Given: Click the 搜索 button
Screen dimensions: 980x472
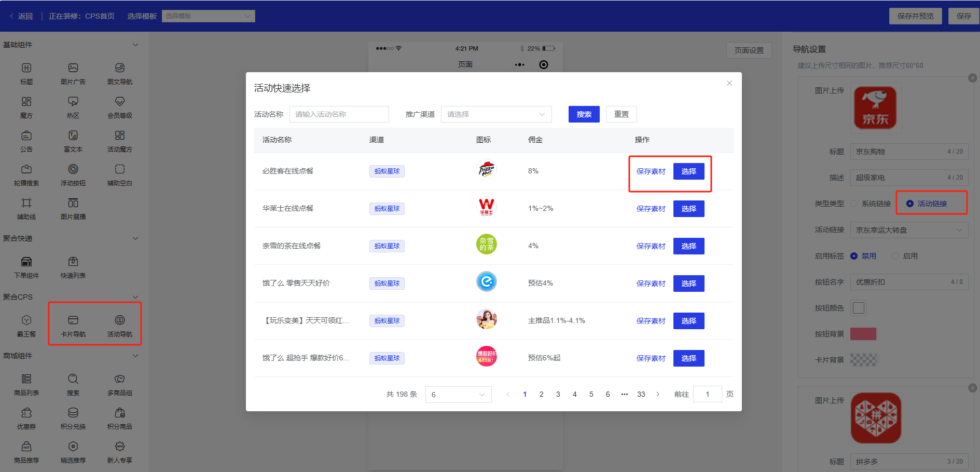Looking at the screenshot, I should click(x=584, y=114).
